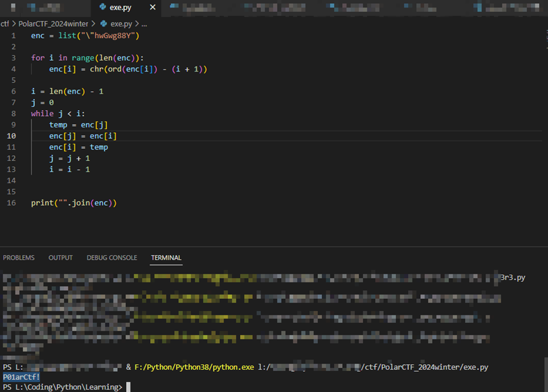Open the OUTPUT panel tab
Image resolution: width=548 pixels, height=392 pixels.
tap(61, 258)
